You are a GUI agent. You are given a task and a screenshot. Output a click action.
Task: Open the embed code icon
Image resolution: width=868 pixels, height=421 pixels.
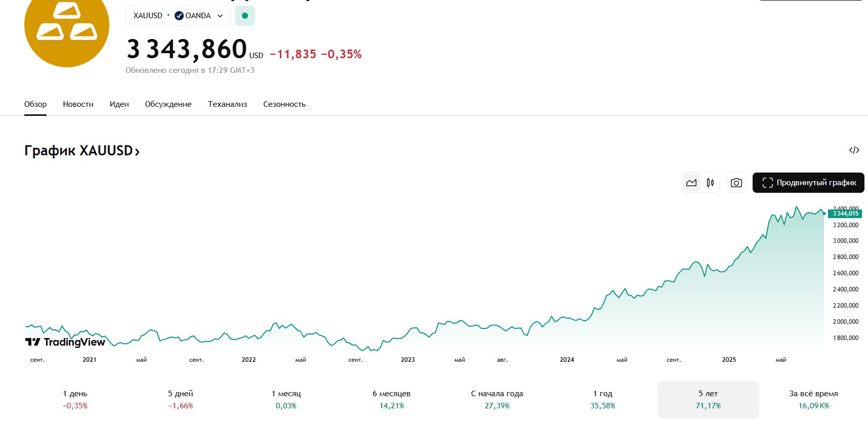854,150
